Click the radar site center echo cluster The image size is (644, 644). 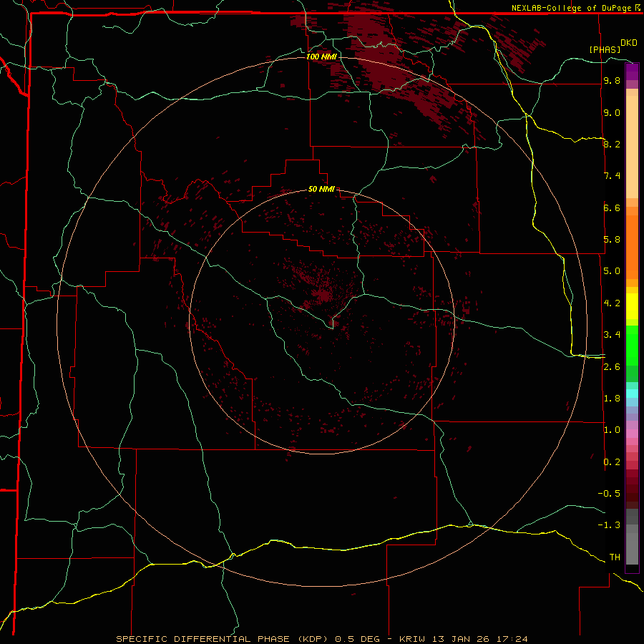click(x=323, y=293)
